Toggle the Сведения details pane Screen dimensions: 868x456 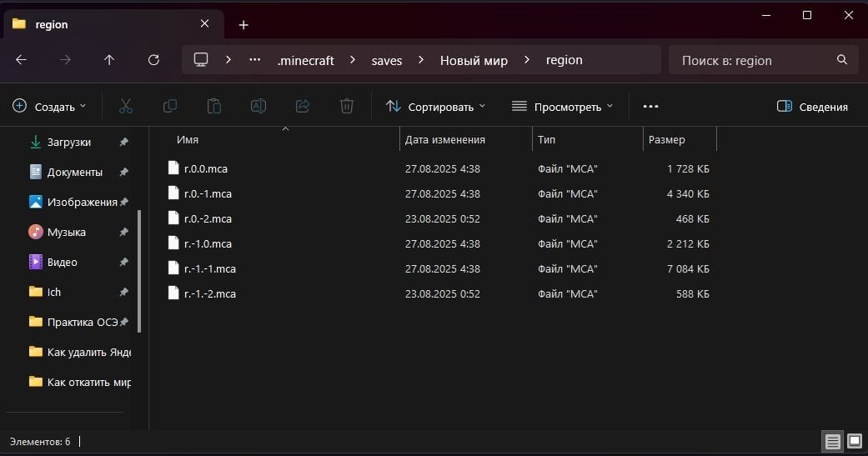click(x=812, y=107)
